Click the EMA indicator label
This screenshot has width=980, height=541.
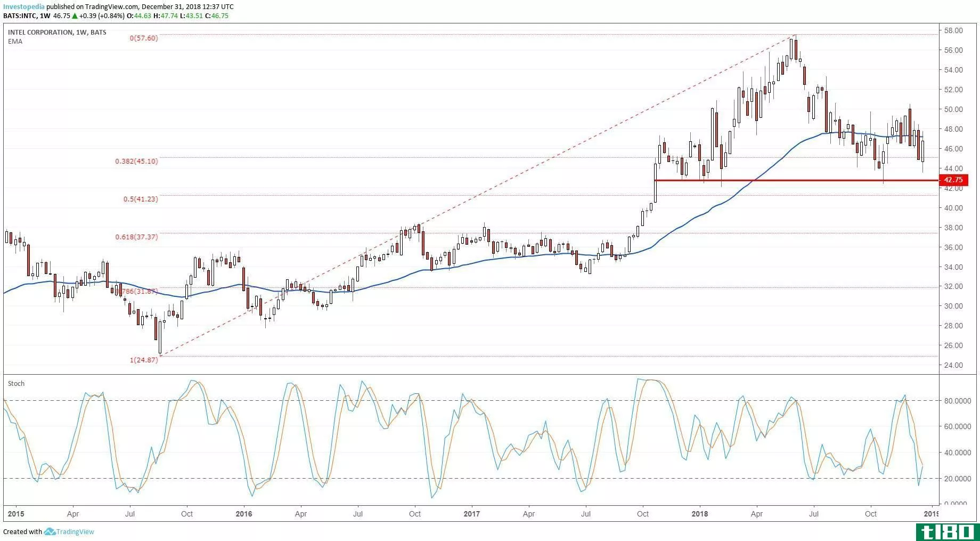tap(15, 41)
